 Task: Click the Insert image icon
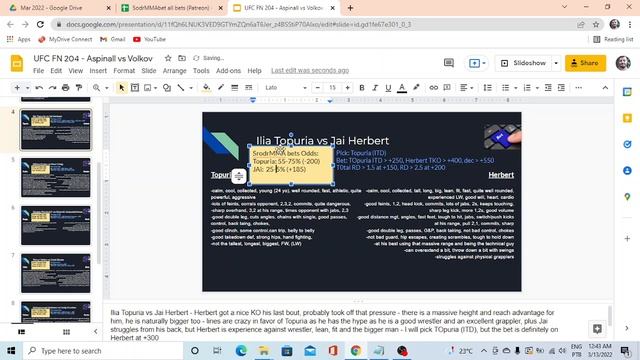coord(148,88)
